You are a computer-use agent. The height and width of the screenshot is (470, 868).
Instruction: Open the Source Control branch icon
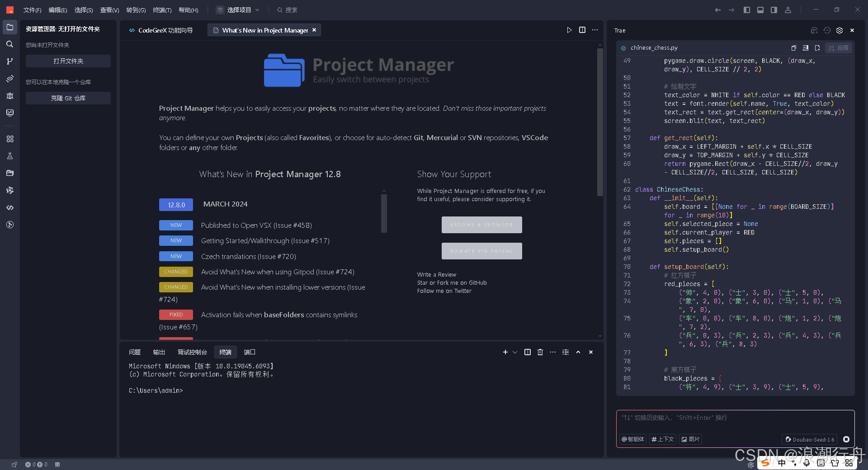pos(10,61)
